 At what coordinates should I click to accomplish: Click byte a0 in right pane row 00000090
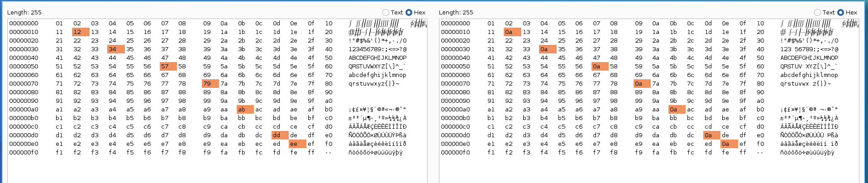pos(760,101)
